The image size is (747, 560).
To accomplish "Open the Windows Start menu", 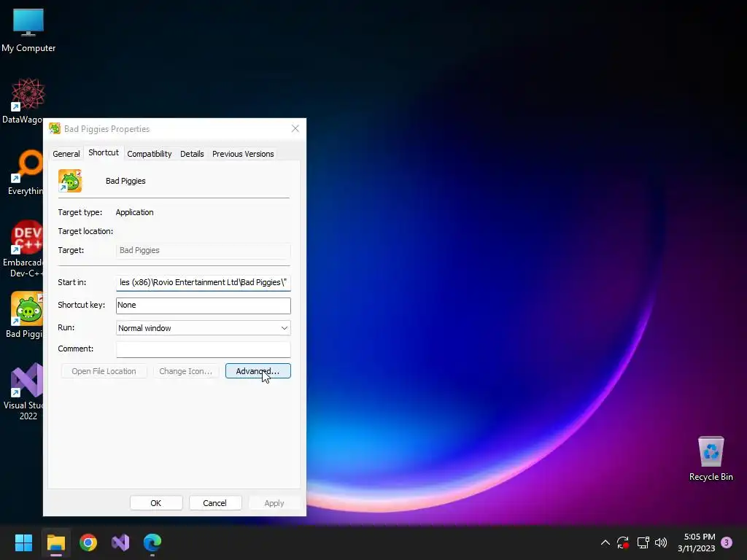I will pos(23,542).
